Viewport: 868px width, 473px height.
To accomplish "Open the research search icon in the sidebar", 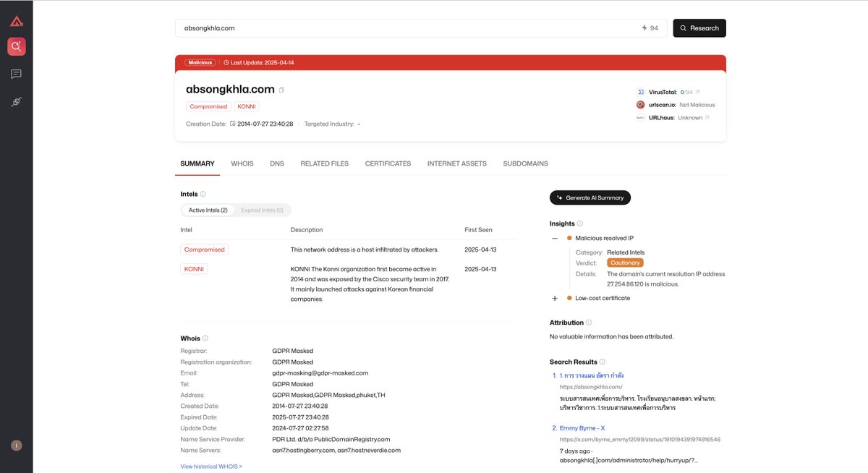I will 16,47.
